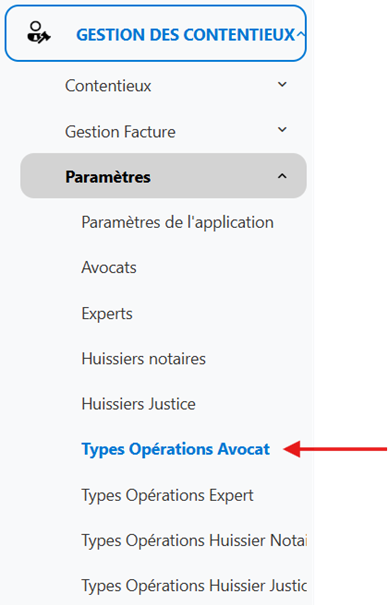Expand the Gestion Facture chevron
This screenshot has height=605, width=388.
click(x=282, y=130)
